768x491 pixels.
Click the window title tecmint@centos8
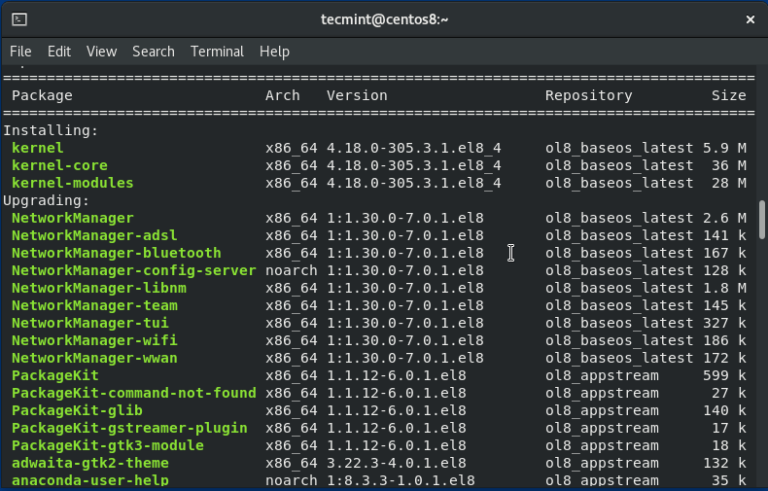click(385, 19)
